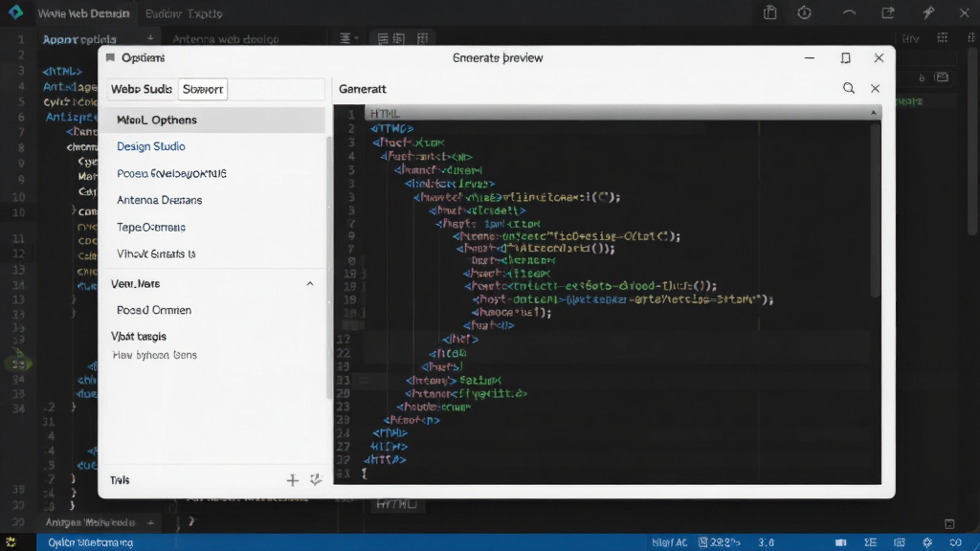The height and width of the screenshot is (551, 980).
Task: Click the clipboard icon in the title bar
Action: tap(770, 12)
